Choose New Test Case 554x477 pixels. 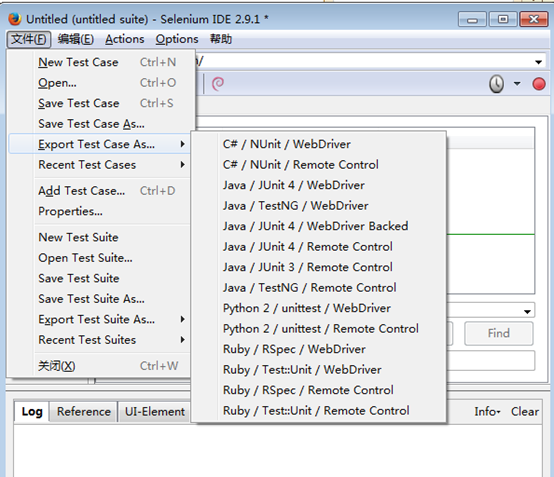pyautogui.click(x=99, y=62)
